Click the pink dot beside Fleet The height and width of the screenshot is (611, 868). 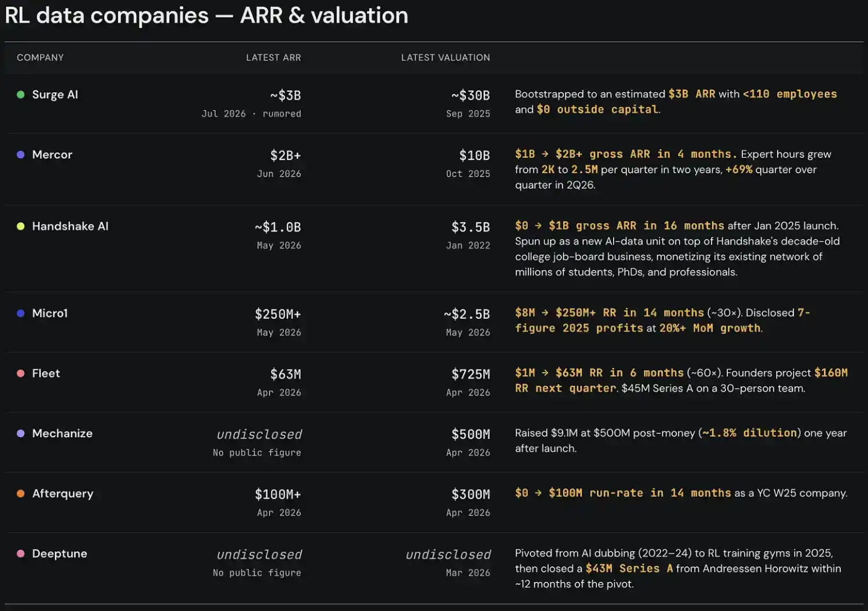point(21,373)
